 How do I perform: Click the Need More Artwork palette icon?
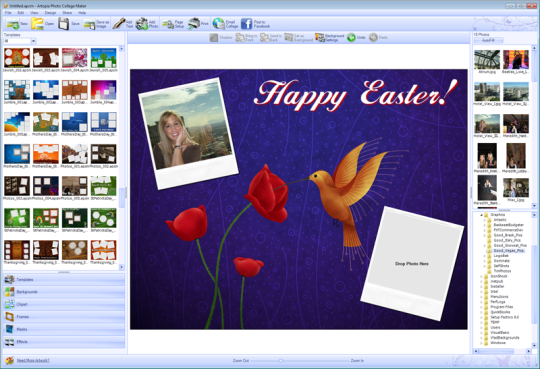[x=10, y=360]
